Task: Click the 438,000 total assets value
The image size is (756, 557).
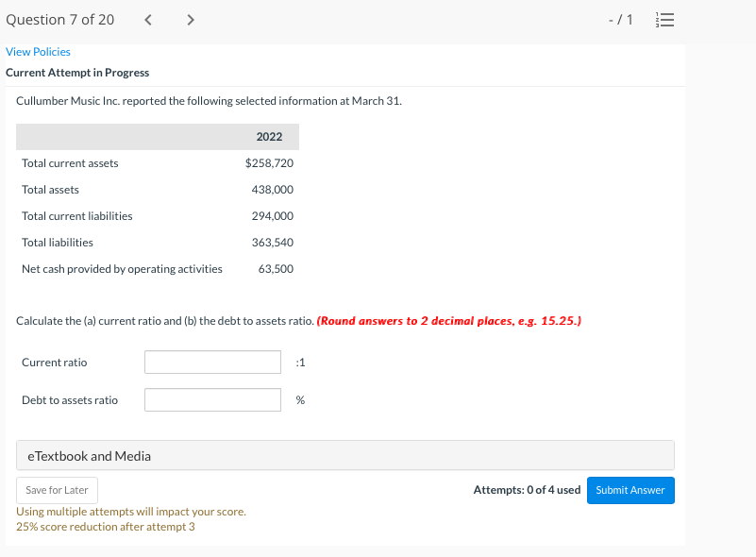Action: click(x=273, y=190)
